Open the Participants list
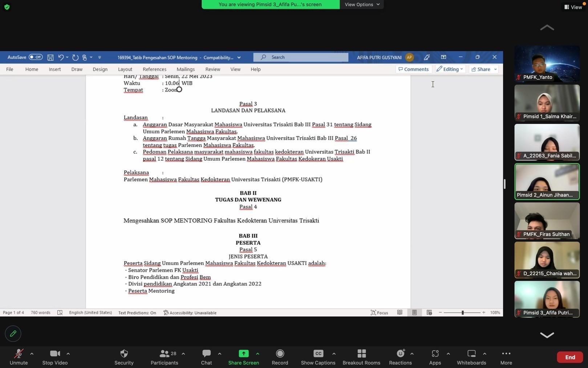The width and height of the screenshot is (588, 368). click(164, 357)
